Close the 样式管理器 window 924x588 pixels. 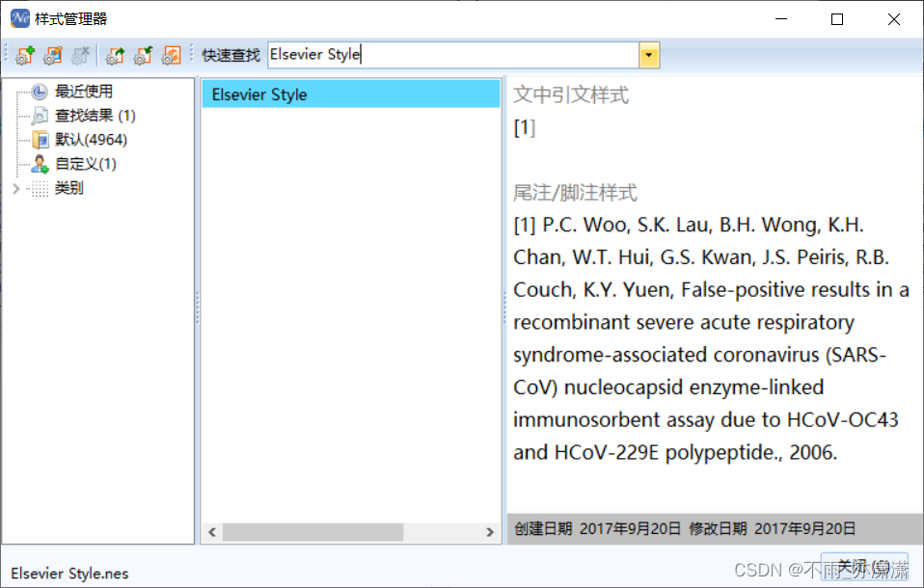pos(893,19)
